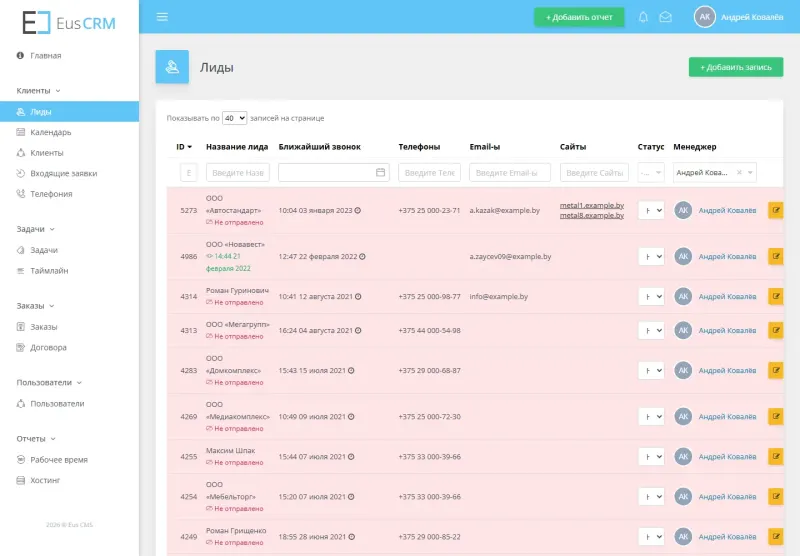This screenshot has width=800, height=556.
Task: Open the Менеджер filter dropdown arrow
Action: (750, 172)
